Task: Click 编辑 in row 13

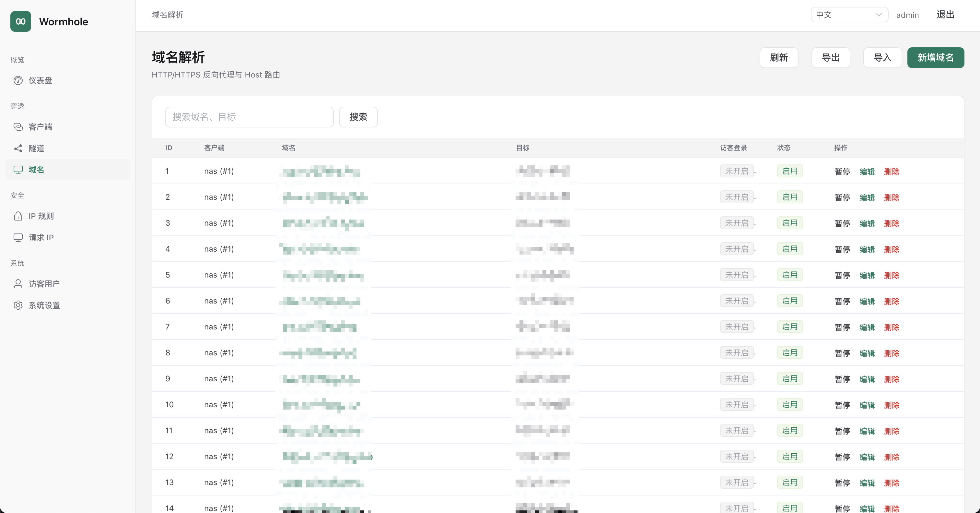Action: [x=867, y=483]
